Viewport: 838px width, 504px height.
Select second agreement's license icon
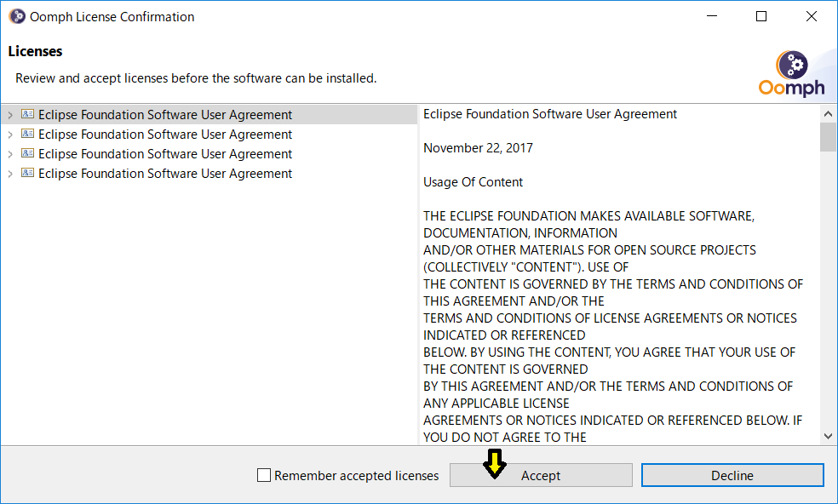coord(28,134)
